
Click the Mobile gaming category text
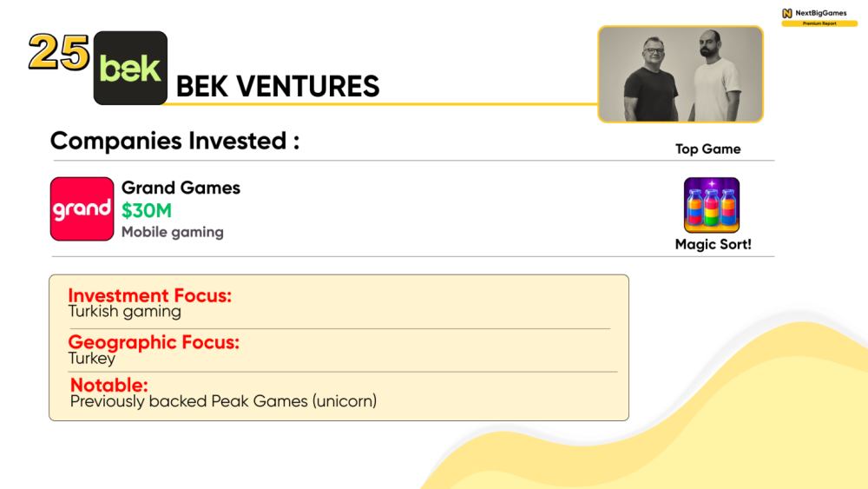coord(172,232)
